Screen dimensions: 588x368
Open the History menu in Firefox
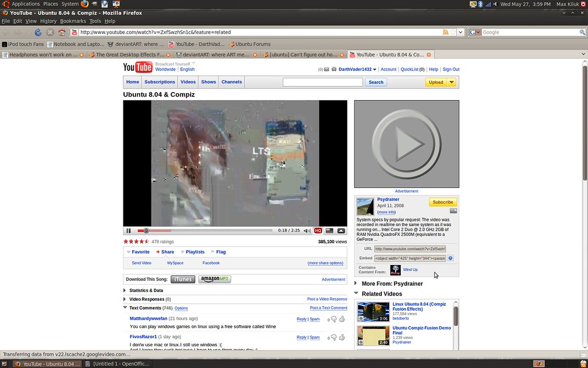(x=48, y=21)
